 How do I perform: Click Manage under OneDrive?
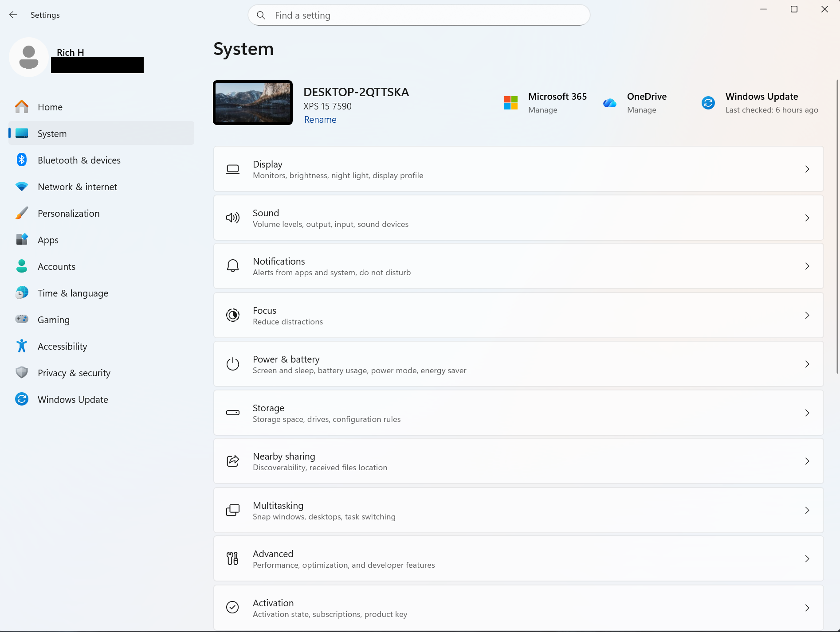pos(642,110)
